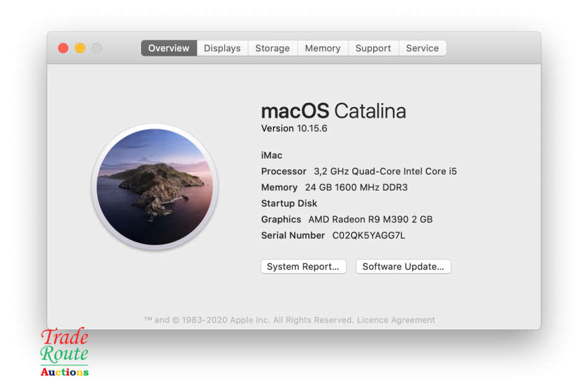Click the macOS Catalina title
The image size is (588, 392).
point(334,110)
